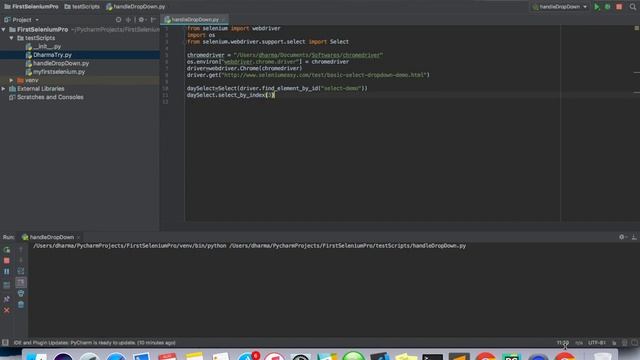Click the handleDropDown.py breadcrumb in navigation bar

[136, 7]
